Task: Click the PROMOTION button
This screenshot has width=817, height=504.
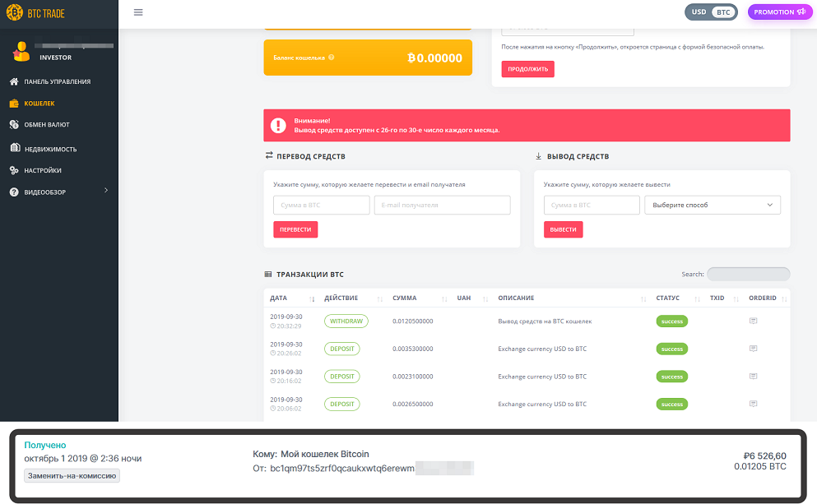Action: tap(779, 12)
